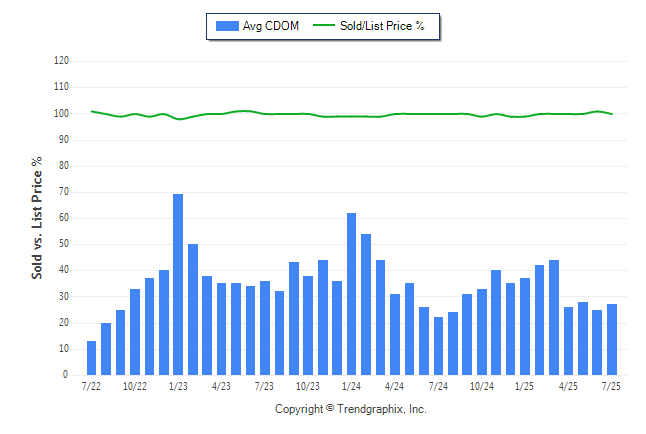
Task: Select the Sold/List Price % legend label
Action: 382,26
